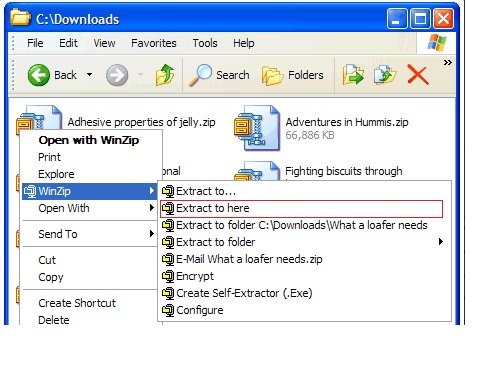The width and height of the screenshot is (485, 383).
Task: Click the Windows flag logo
Action: (437, 43)
